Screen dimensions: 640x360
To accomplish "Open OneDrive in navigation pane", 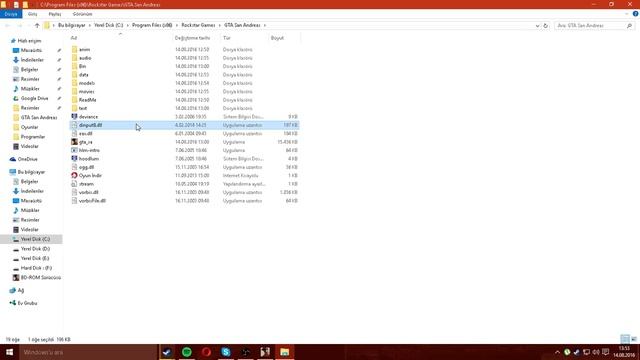I will pyautogui.click(x=27, y=159).
